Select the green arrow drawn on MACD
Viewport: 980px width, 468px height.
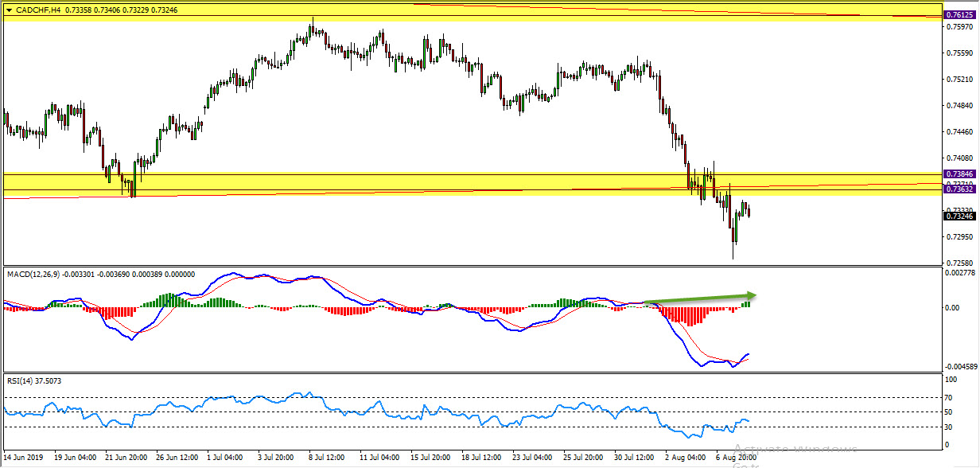tap(700, 298)
